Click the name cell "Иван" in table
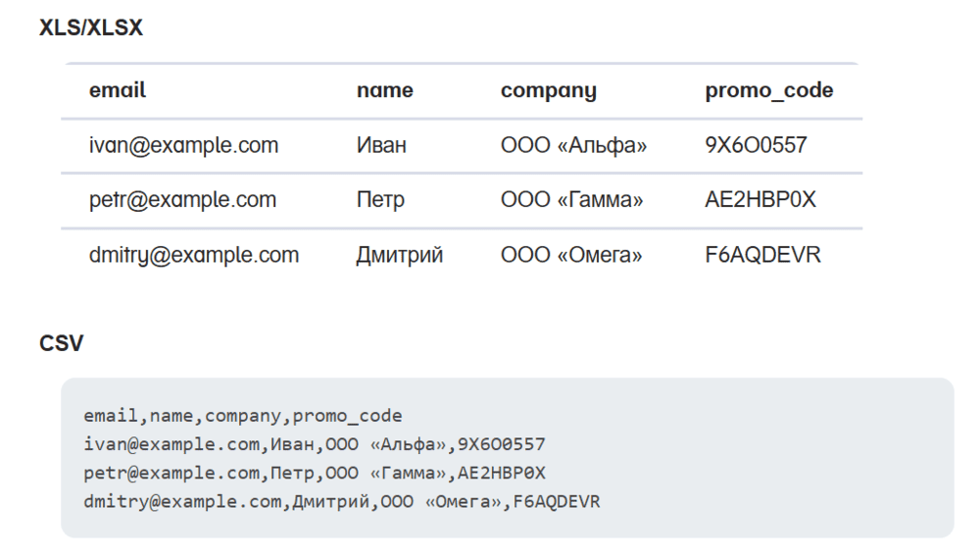This screenshot has width=980, height=558. click(x=382, y=146)
